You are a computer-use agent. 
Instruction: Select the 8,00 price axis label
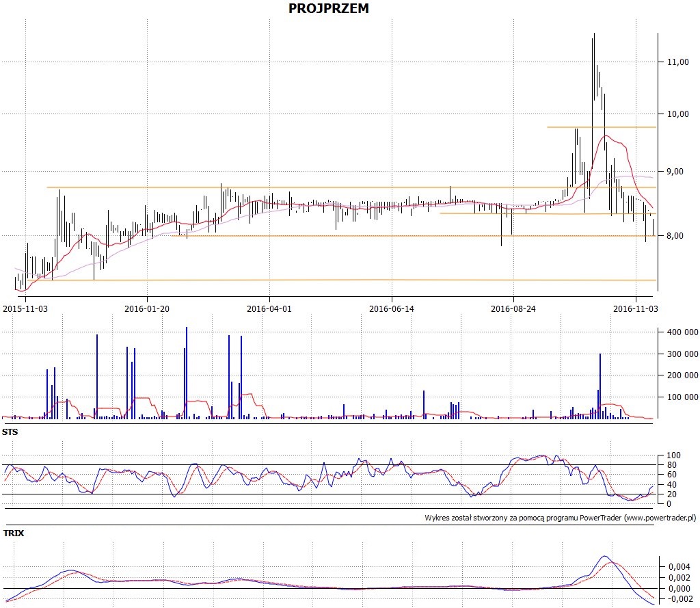pos(675,236)
